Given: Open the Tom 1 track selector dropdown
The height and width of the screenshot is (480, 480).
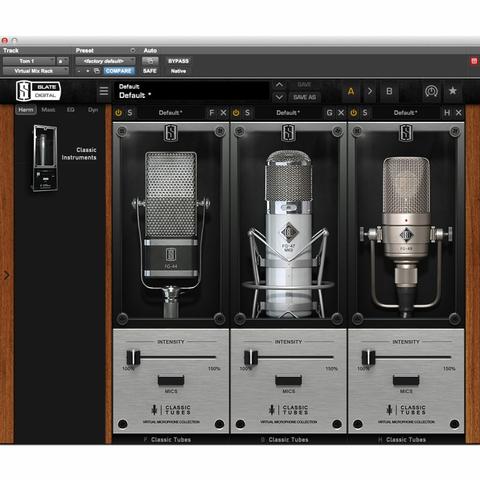Looking at the screenshot, I should click(29, 61).
